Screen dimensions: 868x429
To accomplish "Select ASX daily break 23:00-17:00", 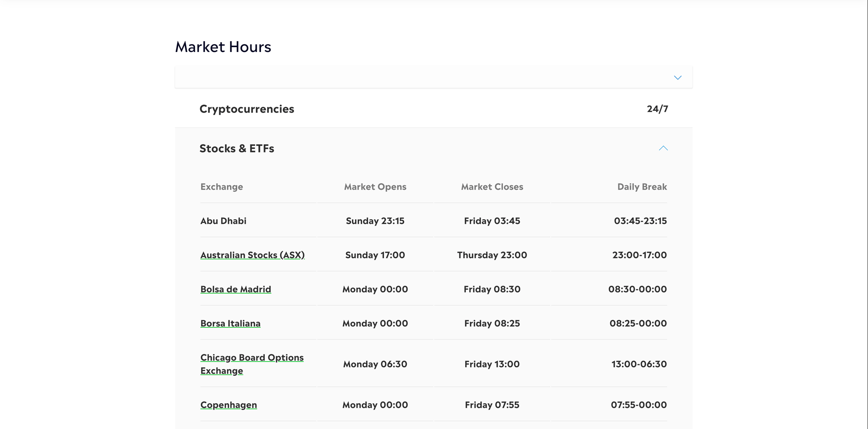I will point(639,255).
